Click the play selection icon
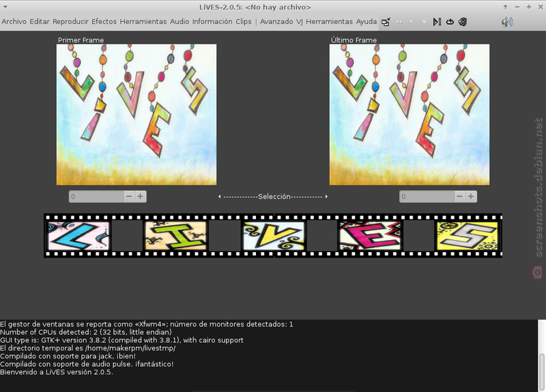This screenshot has width=546, height=392. (437, 22)
